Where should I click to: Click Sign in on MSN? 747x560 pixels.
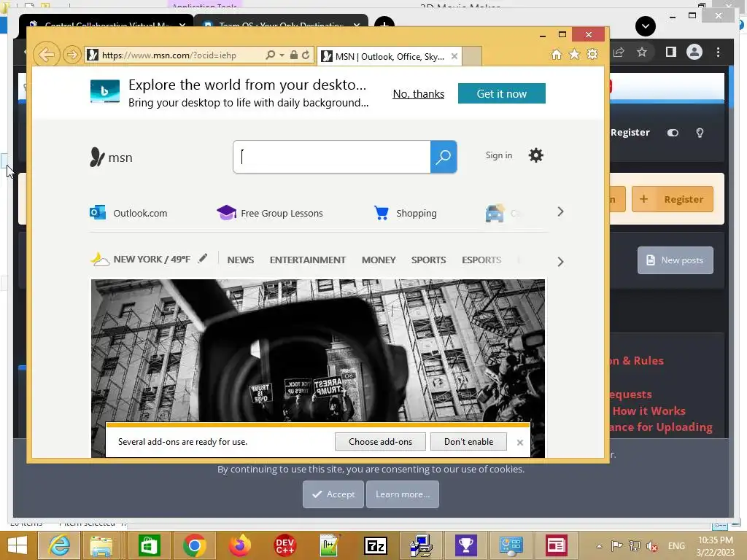point(499,155)
